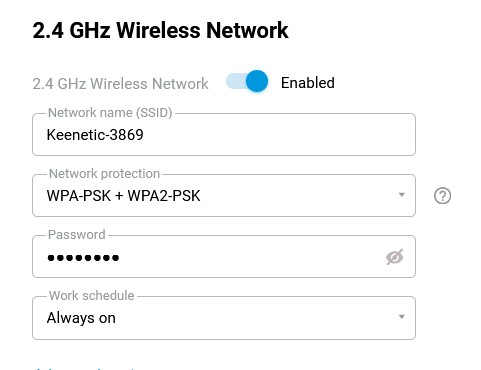Expand the Work schedule dropdown arrow
Screen dimensions: 481x370
[402, 317]
